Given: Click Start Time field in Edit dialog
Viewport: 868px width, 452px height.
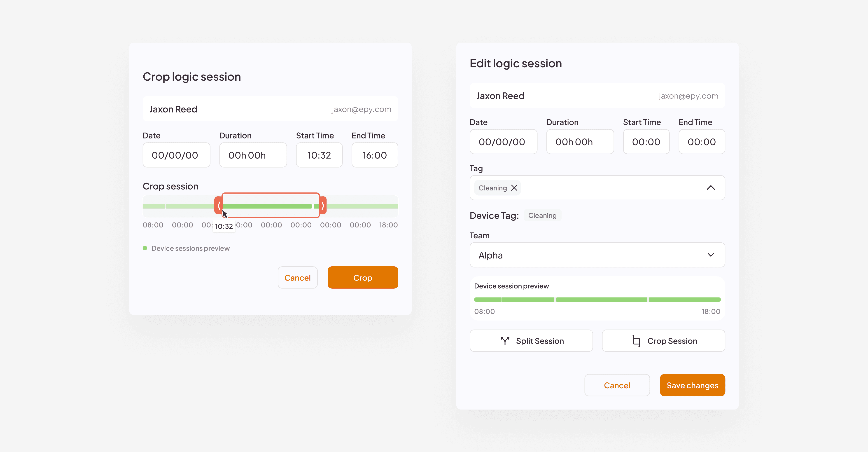Looking at the screenshot, I should click(x=646, y=142).
